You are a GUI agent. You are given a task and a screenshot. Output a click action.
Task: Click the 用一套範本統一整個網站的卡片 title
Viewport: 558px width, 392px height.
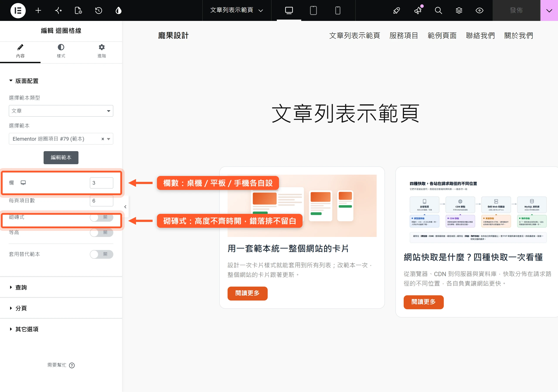[x=288, y=248]
